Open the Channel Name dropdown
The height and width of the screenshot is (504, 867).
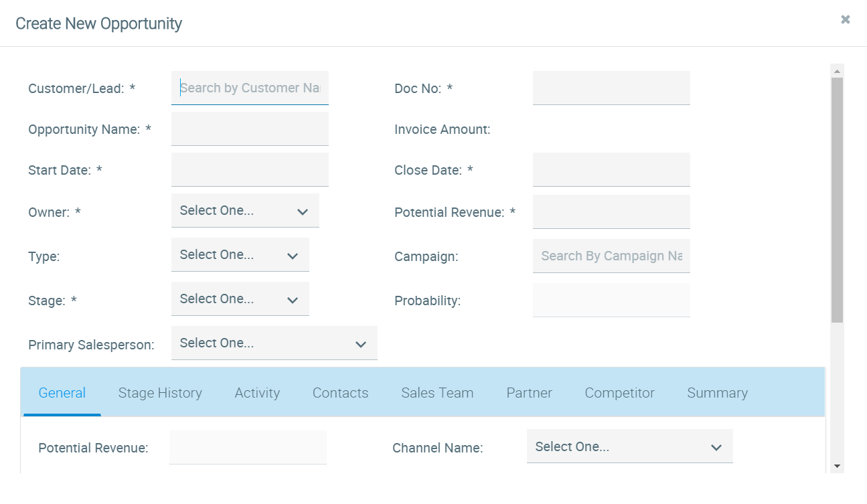pyautogui.click(x=629, y=447)
